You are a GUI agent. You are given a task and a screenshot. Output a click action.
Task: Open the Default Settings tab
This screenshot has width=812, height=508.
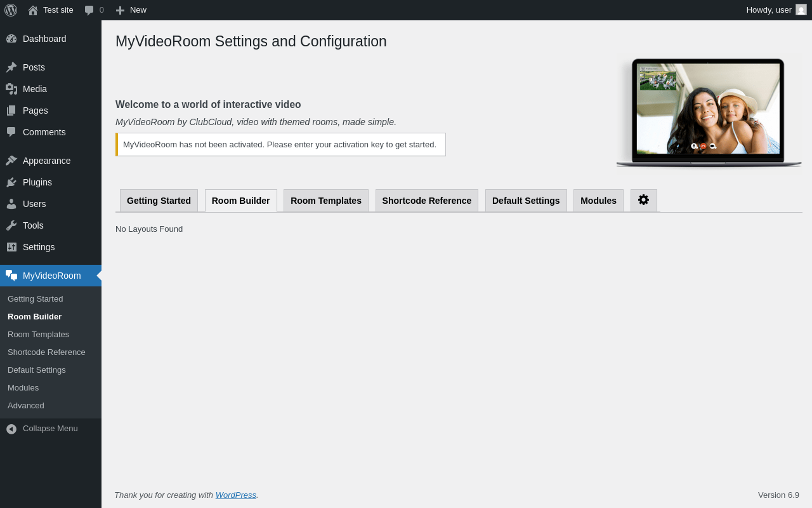pyautogui.click(x=526, y=201)
